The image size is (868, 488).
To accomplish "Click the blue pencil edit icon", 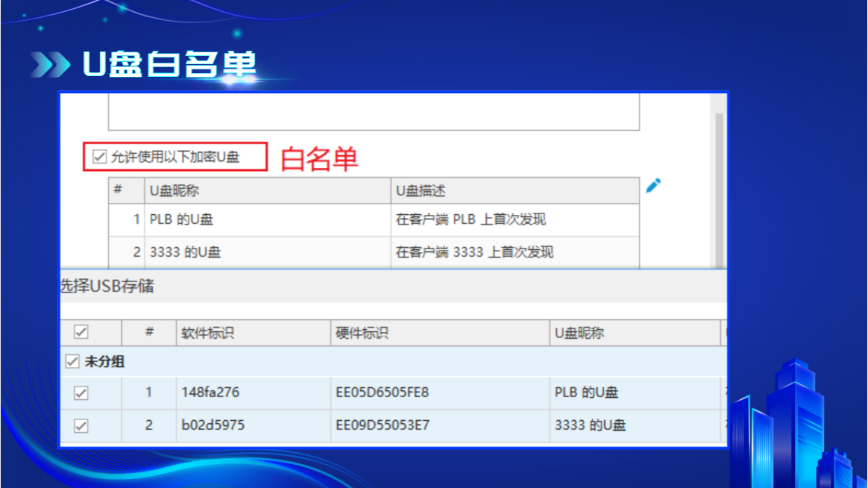I will pos(653,186).
